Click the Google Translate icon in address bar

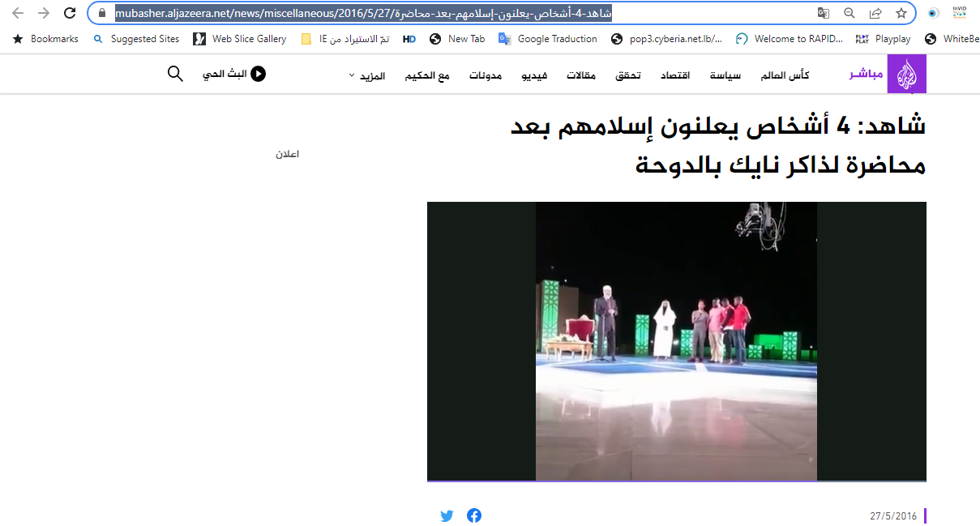(x=824, y=13)
